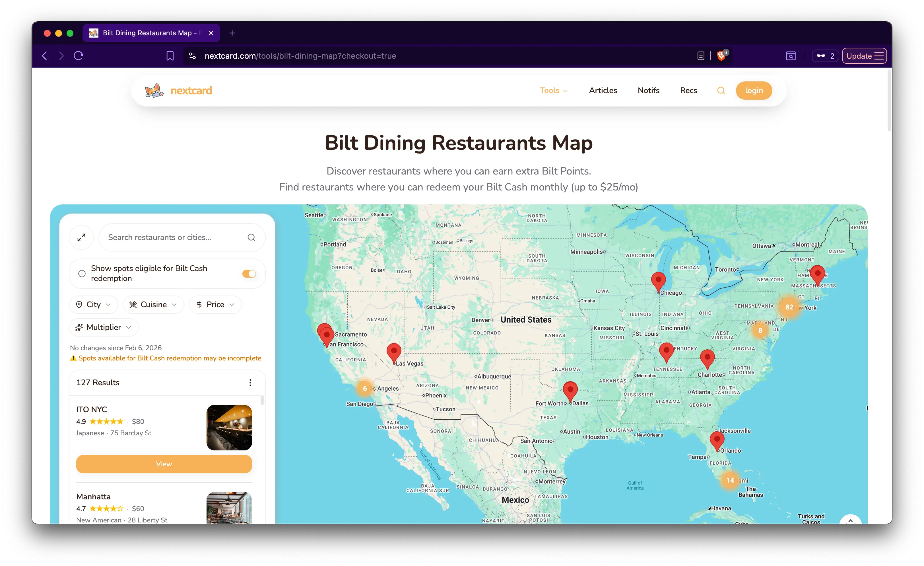Open the 82 restaurant cluster near New York

click(x=789, y=307)
